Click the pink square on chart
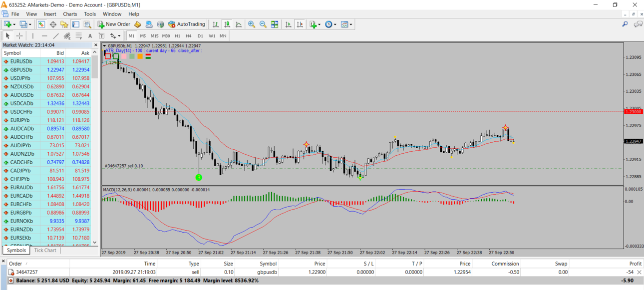 click(x=124, y=56)
